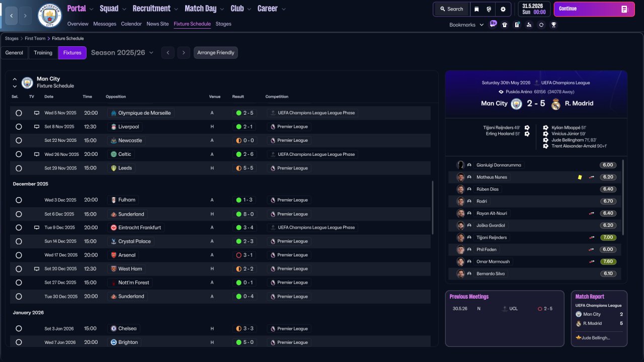Viewport: 644px width, 362px height.
Task: Open the Overview sub-menu item
Action: tap(77, 24)
